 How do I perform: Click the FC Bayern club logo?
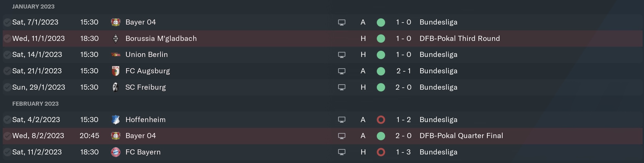116,152
